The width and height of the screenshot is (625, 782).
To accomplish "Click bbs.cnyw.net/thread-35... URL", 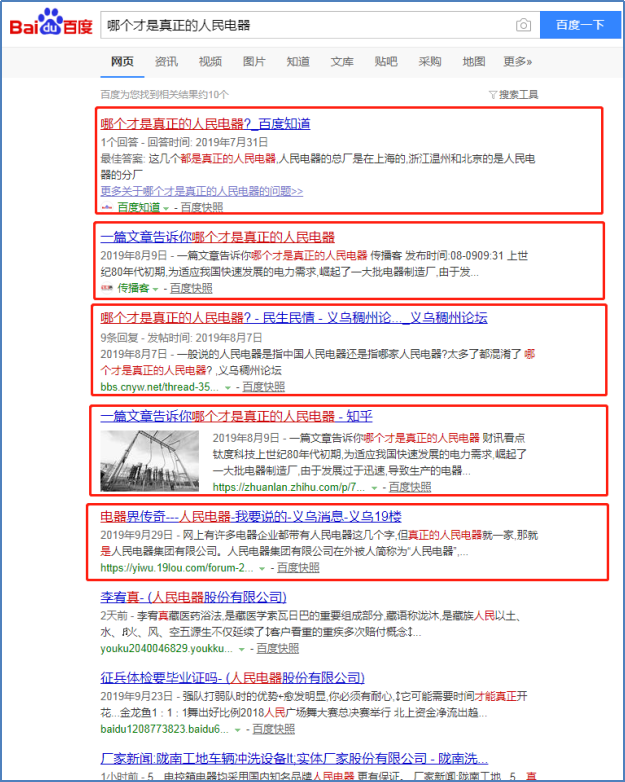I will 159,387.
